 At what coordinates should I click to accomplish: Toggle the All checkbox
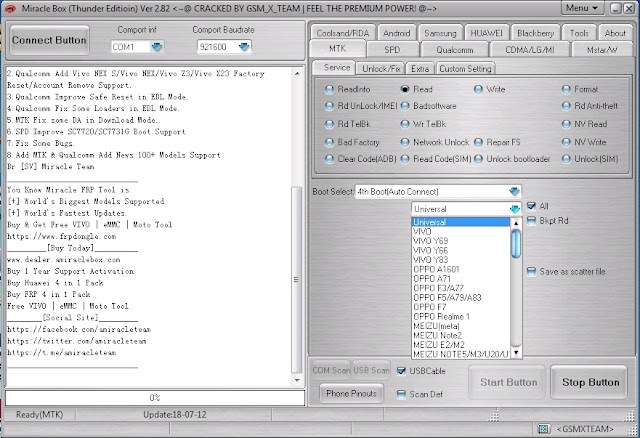click(x=531, y=206)
